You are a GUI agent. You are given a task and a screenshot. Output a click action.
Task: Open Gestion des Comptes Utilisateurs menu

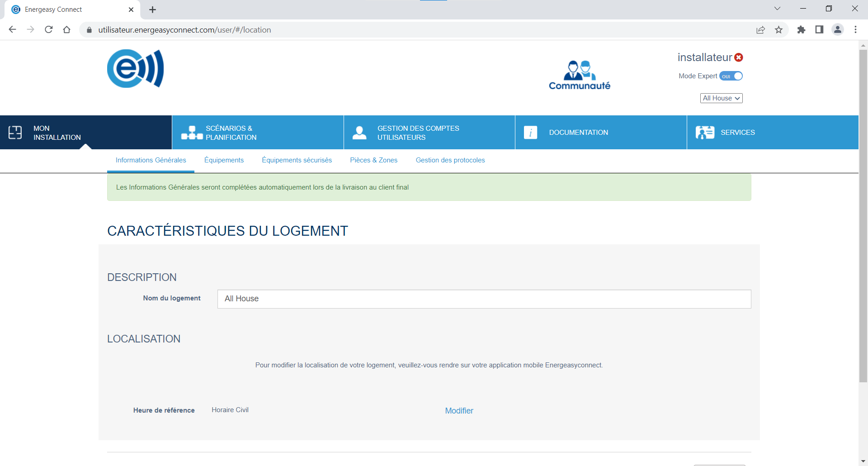429,133
